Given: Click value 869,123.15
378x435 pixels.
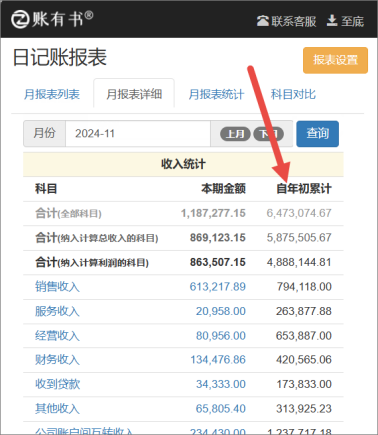Looking at the screenshot, I should [218, 238].
